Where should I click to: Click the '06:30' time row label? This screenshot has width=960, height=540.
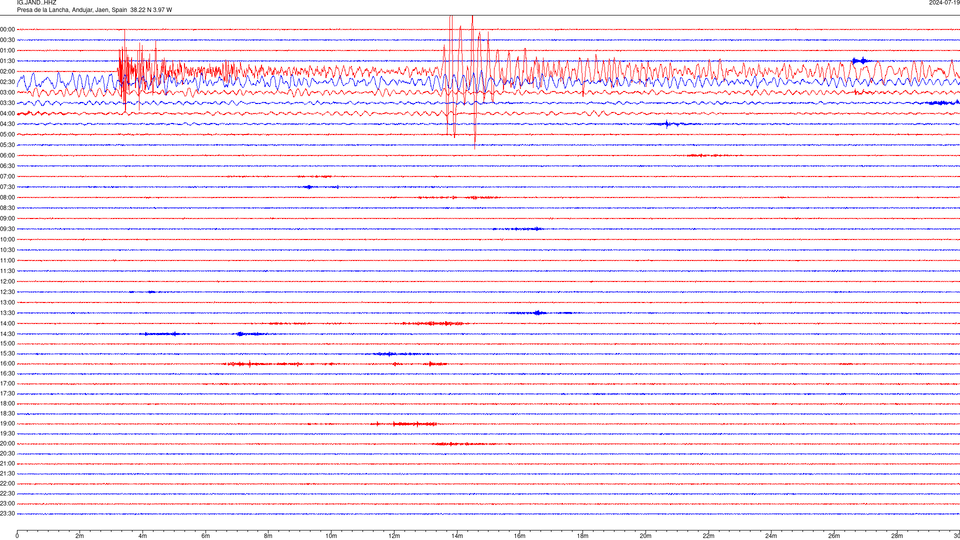pos(7,166)
